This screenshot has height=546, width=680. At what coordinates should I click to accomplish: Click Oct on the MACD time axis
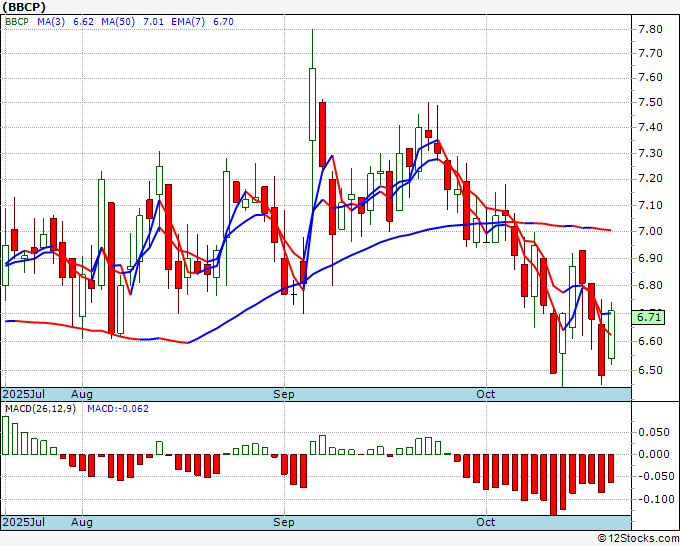[485, 522]
